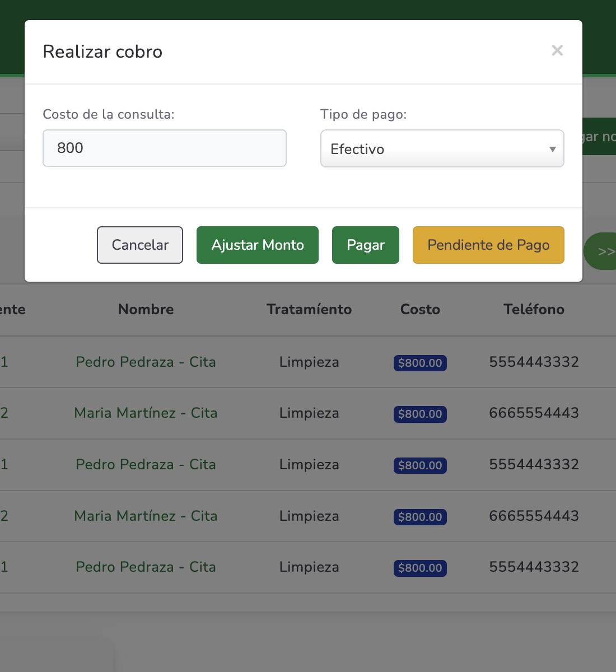Image resolution: width=616 pixels, height=672 pixels.
Task: Open last row Pedro Pedraza - Cita link
Action: [146, 567]
